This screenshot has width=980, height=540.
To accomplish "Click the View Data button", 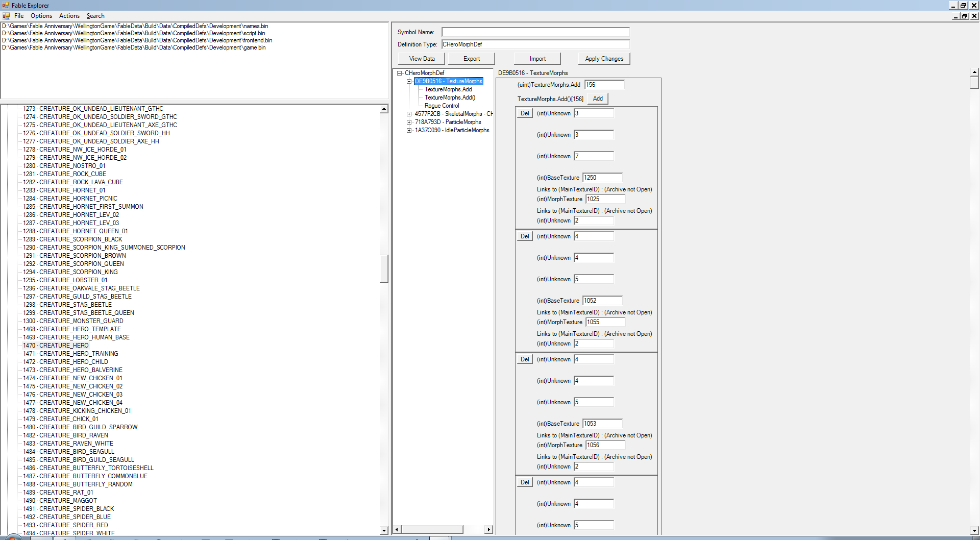I will 422,59.
